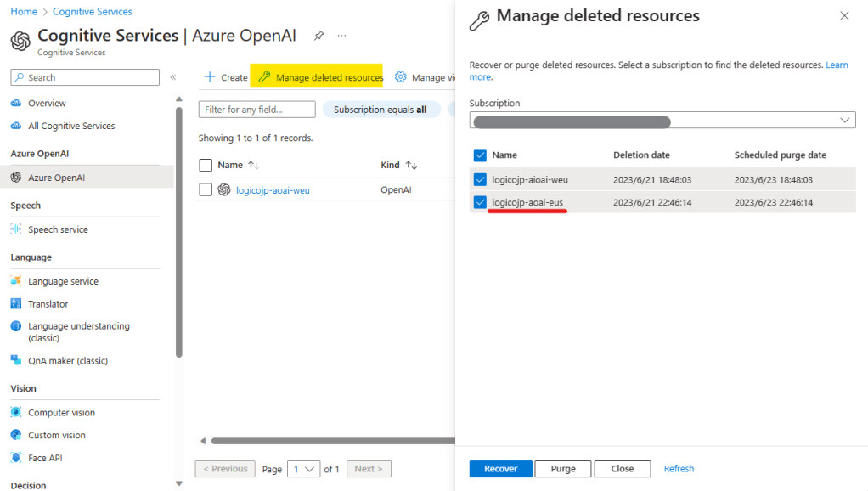Open the ellipsis more options menu
The width and height of the screenshot is (868, 491).
click(x=342, y=36)
